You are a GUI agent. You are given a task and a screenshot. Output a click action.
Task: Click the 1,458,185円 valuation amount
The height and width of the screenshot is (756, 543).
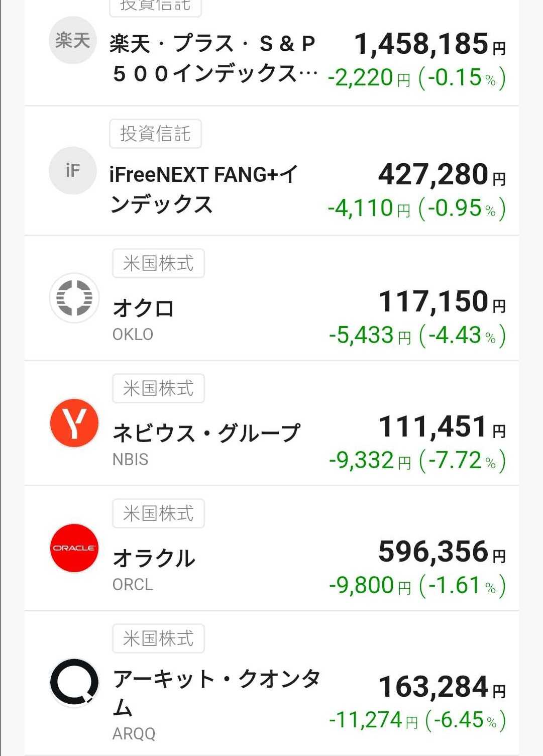(x=429, y=44)
